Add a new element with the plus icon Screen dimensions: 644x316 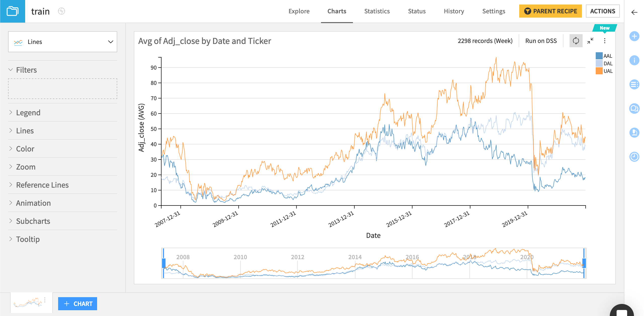[x=634, y=36]
